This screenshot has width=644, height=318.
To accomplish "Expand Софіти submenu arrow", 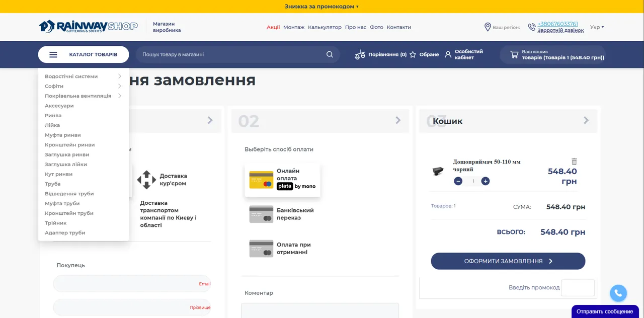I will coord(120,86).
